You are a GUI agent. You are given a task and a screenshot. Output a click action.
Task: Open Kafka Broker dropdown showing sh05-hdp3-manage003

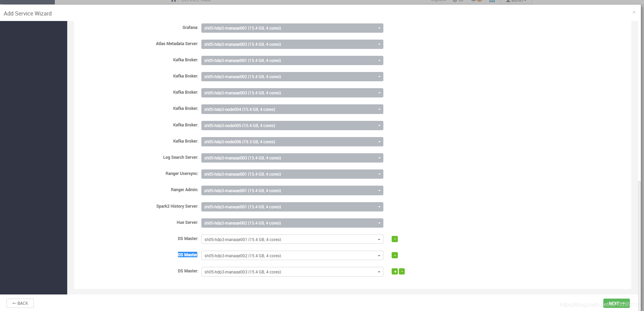(292, 93)
